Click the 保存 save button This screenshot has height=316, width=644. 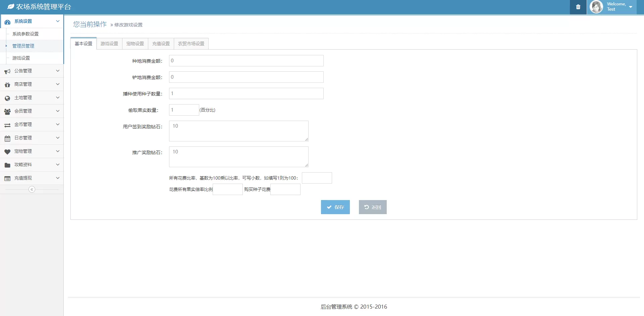click(335, 207)
